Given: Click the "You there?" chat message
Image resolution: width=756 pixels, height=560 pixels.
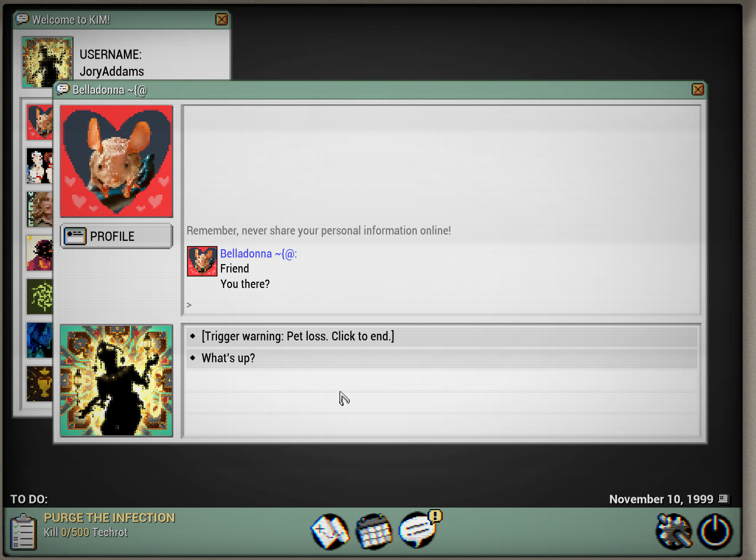Looking at the screenshot, I should click(245, 284).
